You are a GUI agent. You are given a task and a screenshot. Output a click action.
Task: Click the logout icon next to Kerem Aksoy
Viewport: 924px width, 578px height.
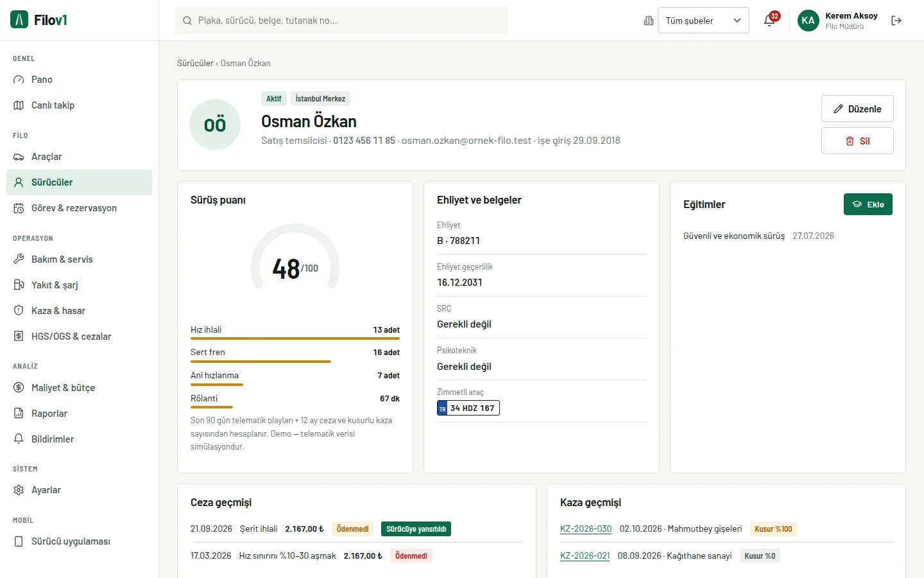pyautogui.click(x=896, y=21)
